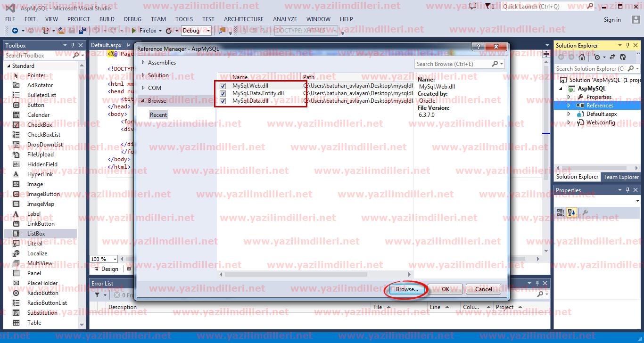Click Sign in link

click(612, 20)
